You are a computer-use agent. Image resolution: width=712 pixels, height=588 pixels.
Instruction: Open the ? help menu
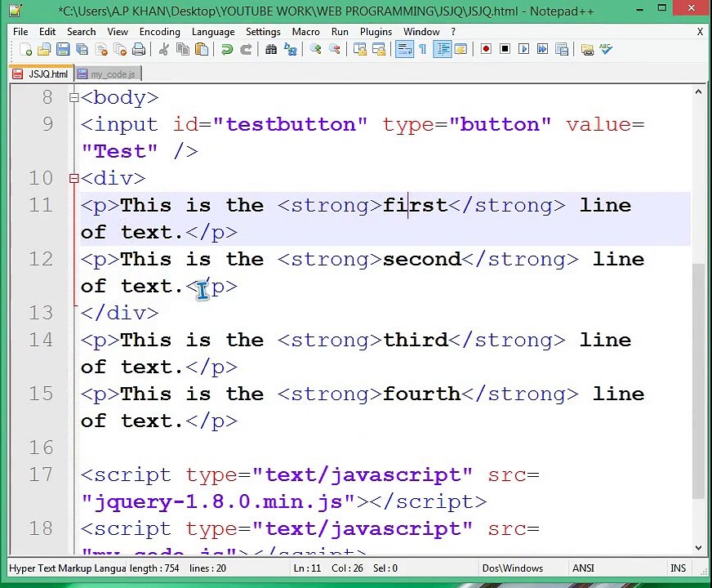(x=453, y=31)
